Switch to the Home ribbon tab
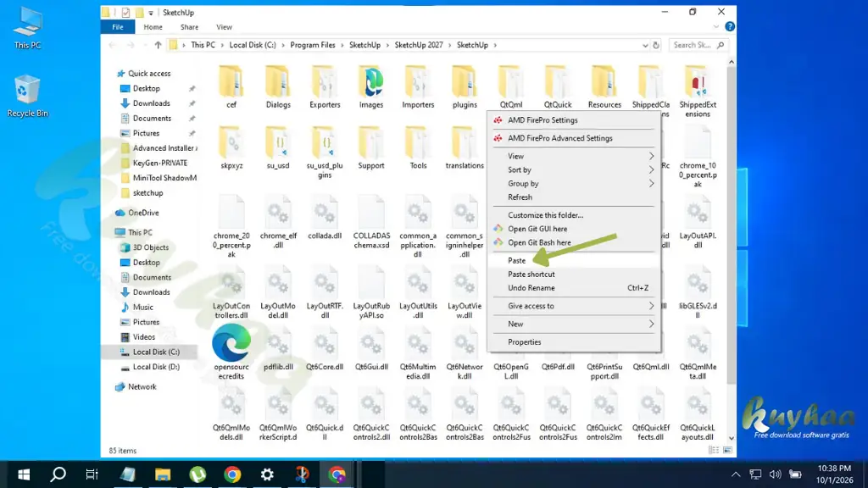This screenshot has height=488, width=868. 153,27
